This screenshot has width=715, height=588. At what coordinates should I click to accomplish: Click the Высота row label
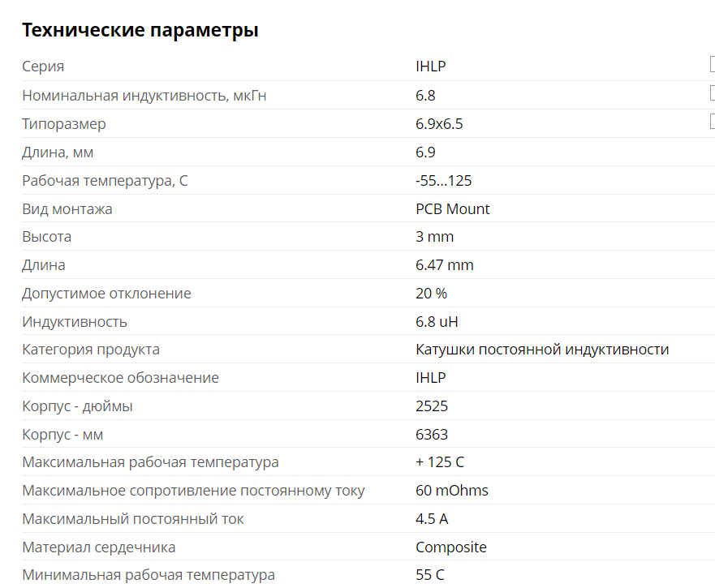[47, 237]
